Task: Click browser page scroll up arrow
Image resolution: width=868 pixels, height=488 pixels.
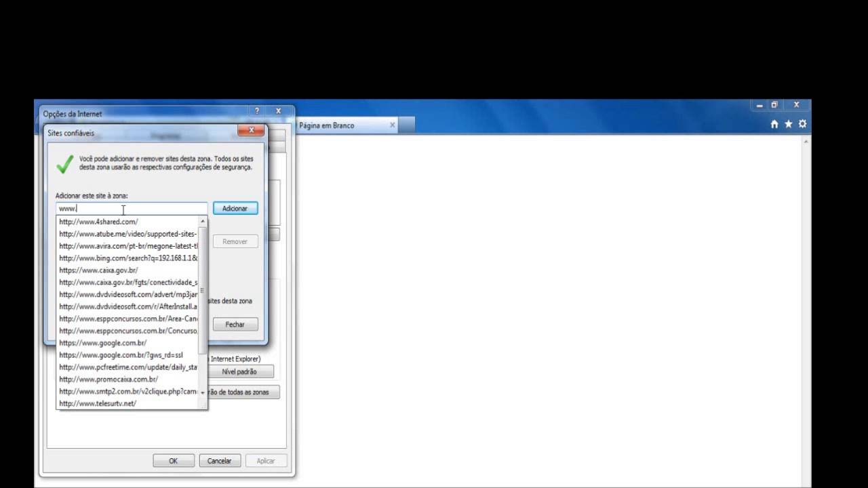Action: click(x=806, y=142)
